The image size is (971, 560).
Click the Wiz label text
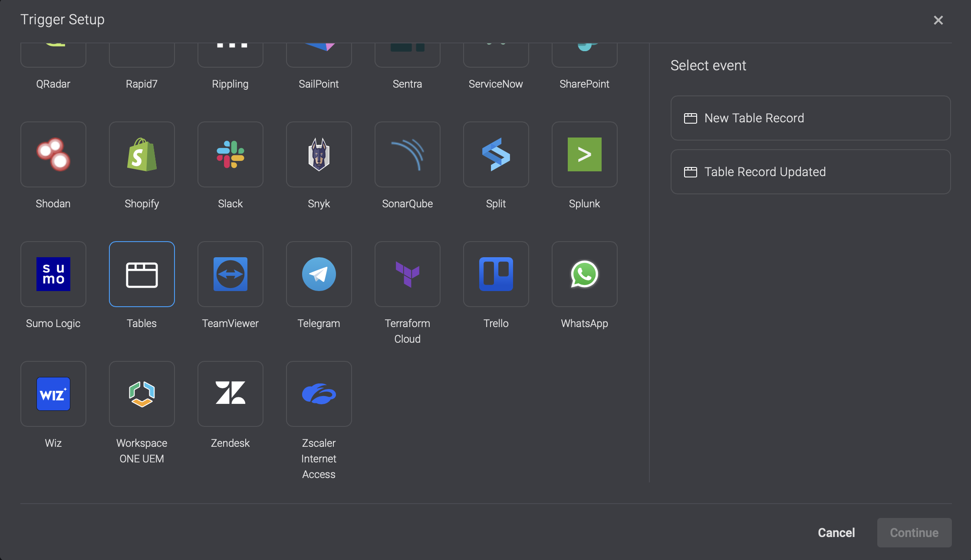(53, 443)
